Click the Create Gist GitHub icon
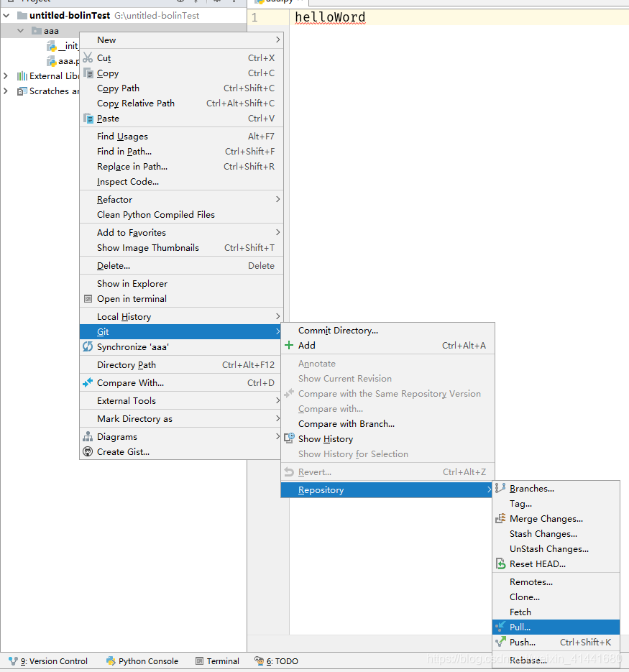Image resolution: width=629 pixels, height=672 pixels. [x=88, y=452]
